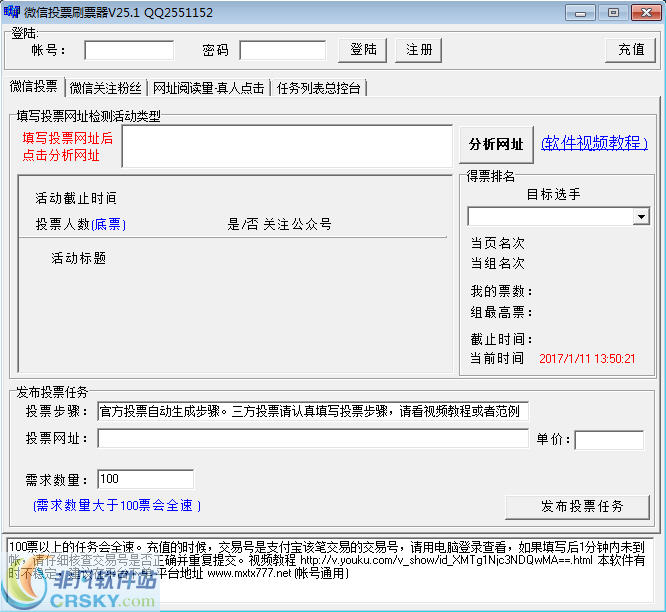Screen dimensions: 666x612
Task: Click the 投票步骤 text field
Action: point(313,411)
